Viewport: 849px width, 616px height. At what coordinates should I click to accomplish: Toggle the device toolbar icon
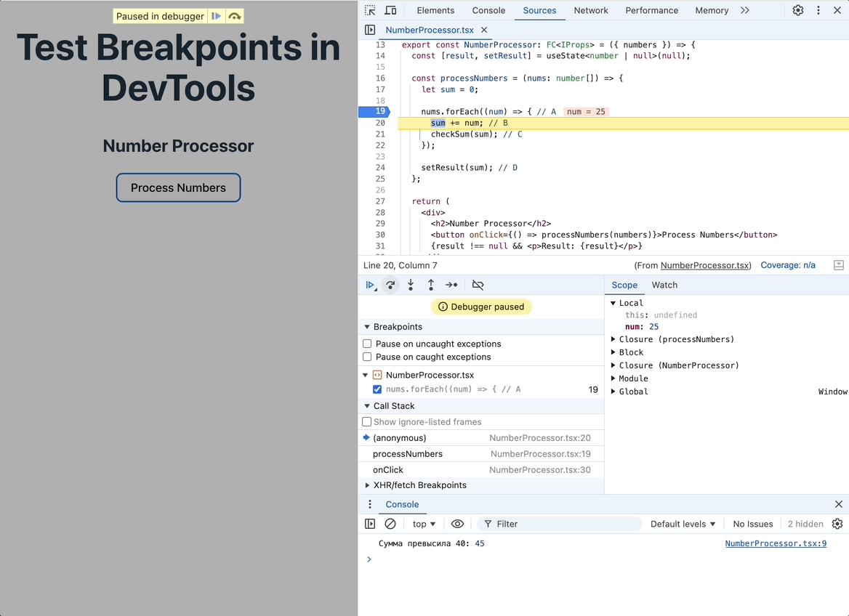[390, 10]
